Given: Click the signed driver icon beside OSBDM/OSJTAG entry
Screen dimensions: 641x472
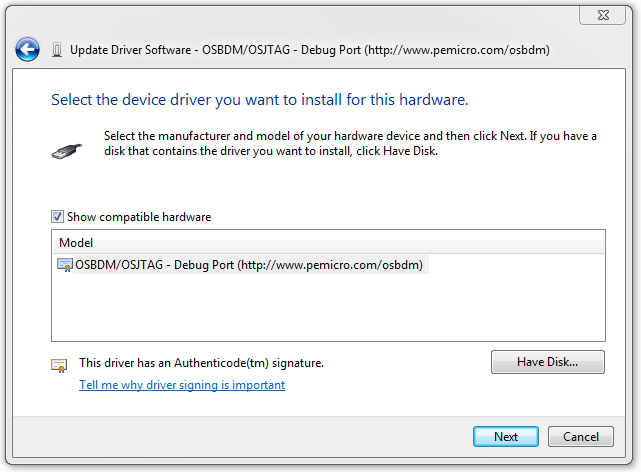Looking at the screenshot, I should [65, 265].
